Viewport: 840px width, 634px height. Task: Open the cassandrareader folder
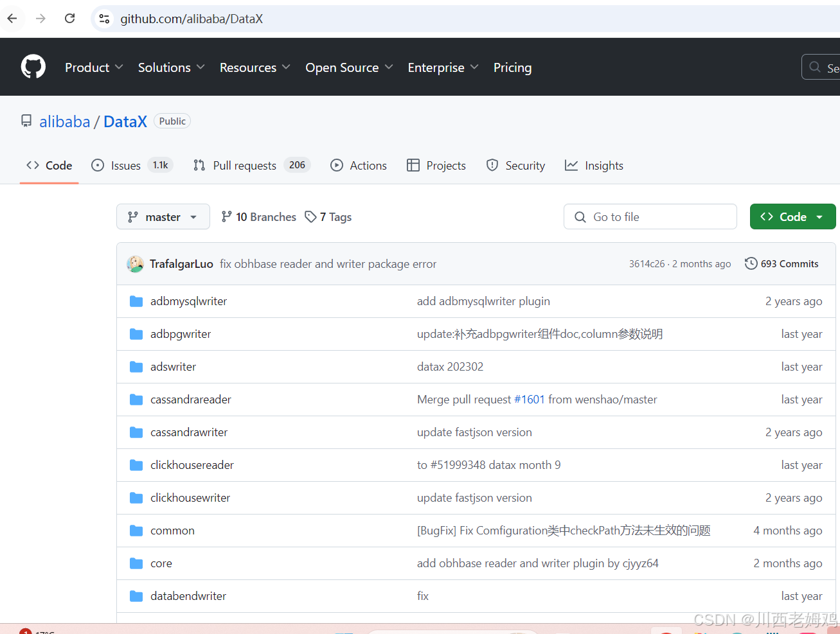pyautogui.click(x=191, y=400)
